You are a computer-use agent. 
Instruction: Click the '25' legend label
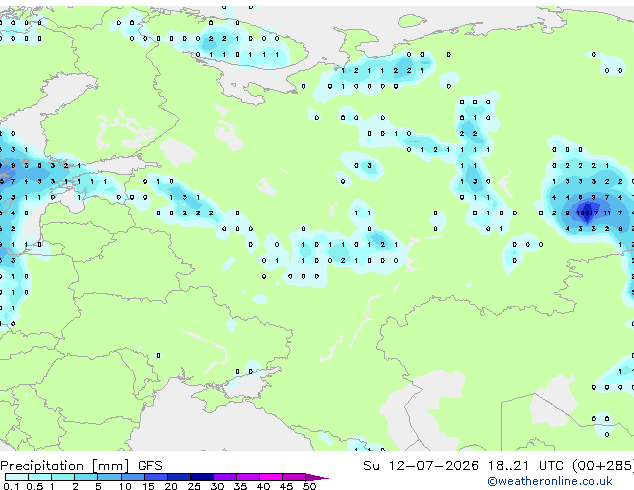[x=194, y=486]
